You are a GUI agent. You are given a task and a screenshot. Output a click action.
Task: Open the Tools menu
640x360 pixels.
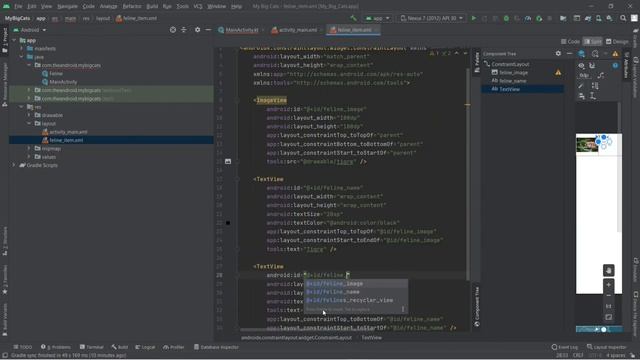(x=182, y=7)
